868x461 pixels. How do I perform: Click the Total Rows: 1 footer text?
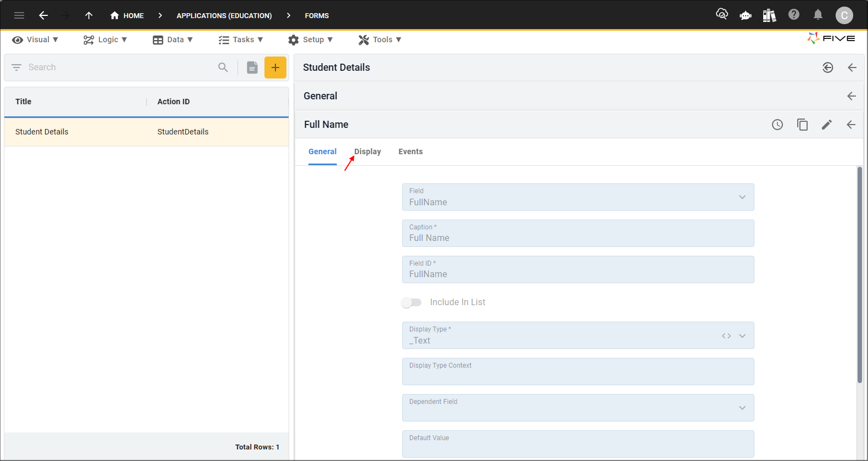(x=257, y=447)
